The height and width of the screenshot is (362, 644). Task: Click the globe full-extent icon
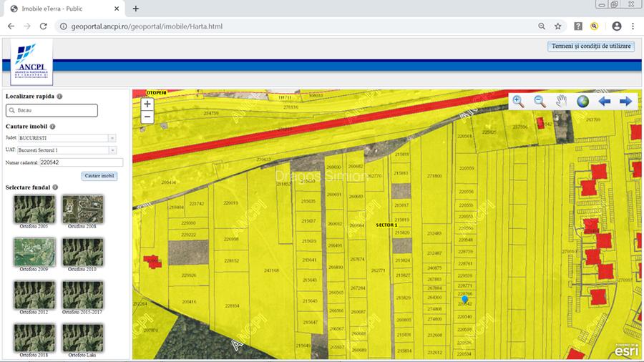tap(583, 101)
